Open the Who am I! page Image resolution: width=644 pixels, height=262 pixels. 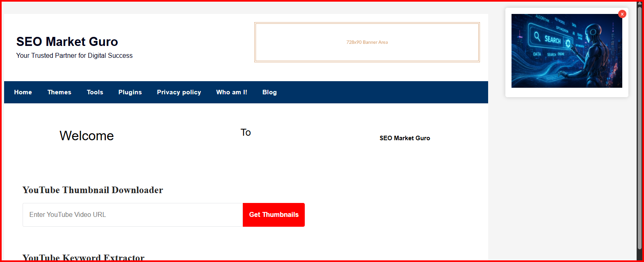pyautogui.click(x=232, y=92)
